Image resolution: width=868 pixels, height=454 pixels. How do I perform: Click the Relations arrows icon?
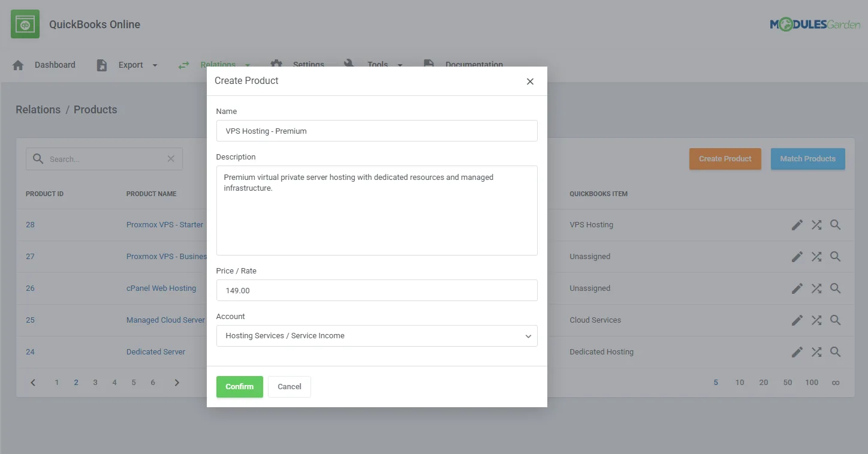[183, 65]
